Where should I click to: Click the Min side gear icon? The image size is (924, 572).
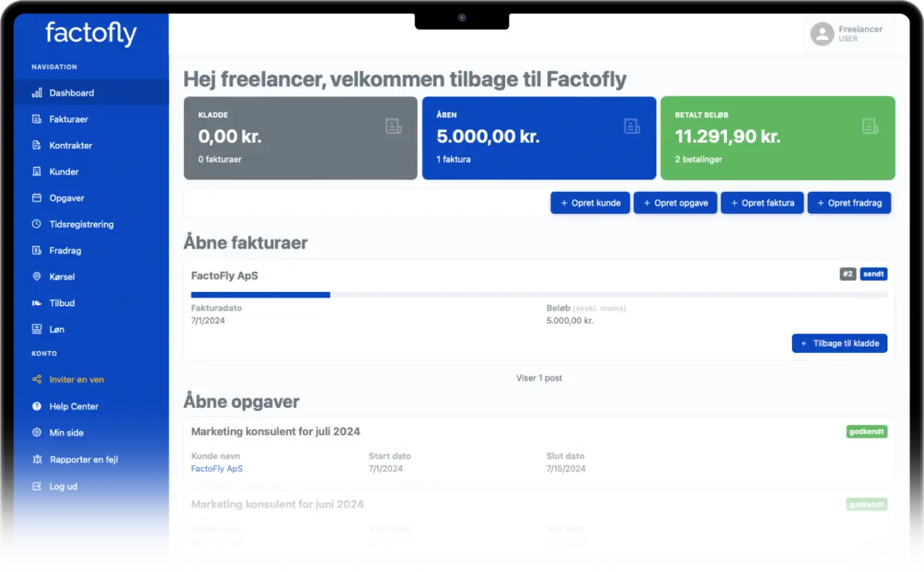36,433
